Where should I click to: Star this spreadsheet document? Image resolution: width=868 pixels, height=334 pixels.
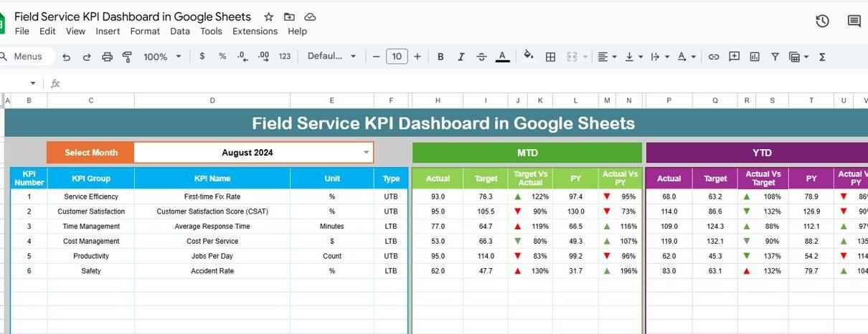(x=268, y=16)
